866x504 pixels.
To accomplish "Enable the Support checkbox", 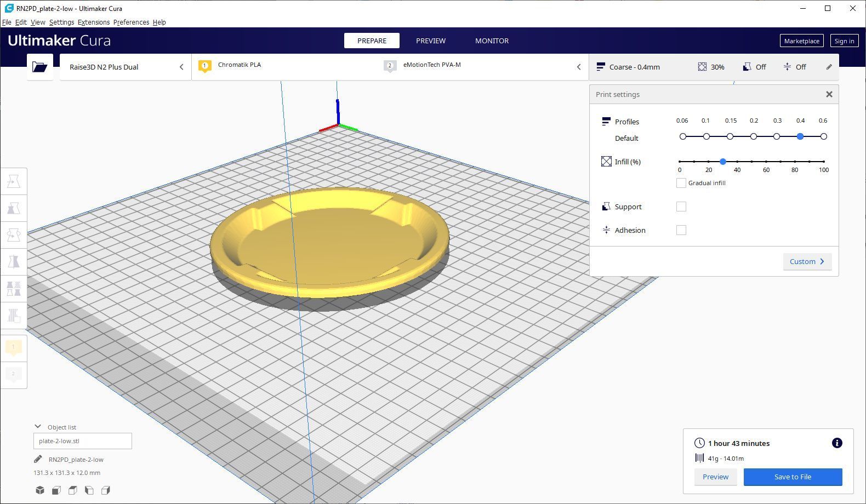I will coord(681,207).
